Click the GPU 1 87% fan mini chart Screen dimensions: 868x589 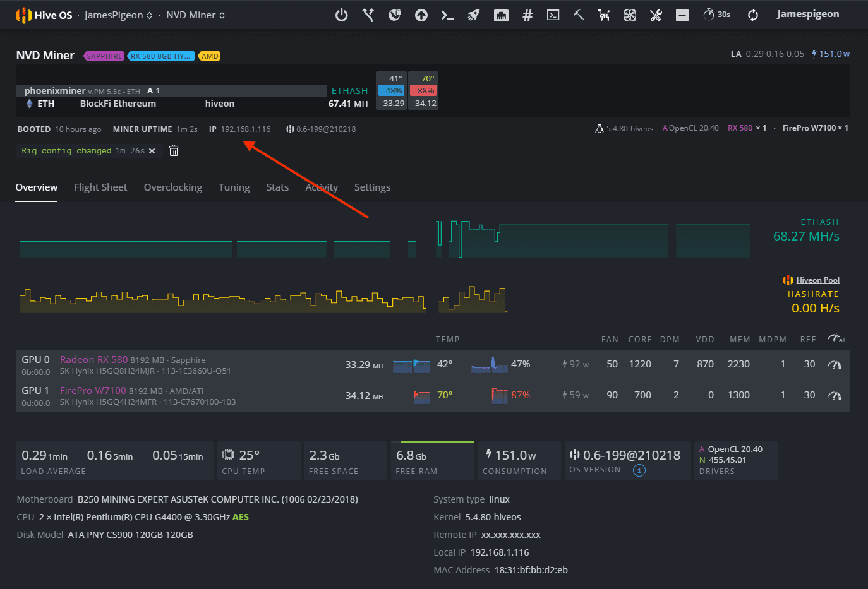[500, 396]
